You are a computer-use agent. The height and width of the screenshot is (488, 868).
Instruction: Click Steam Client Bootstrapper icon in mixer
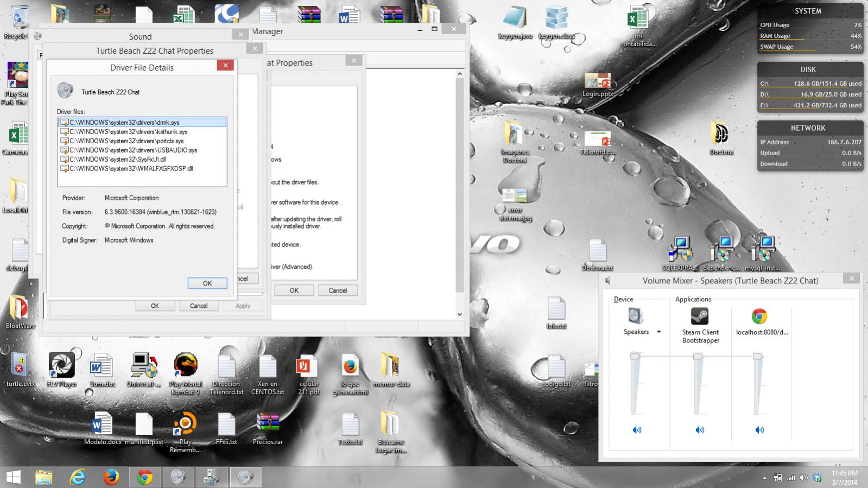(x=700, y=316)
